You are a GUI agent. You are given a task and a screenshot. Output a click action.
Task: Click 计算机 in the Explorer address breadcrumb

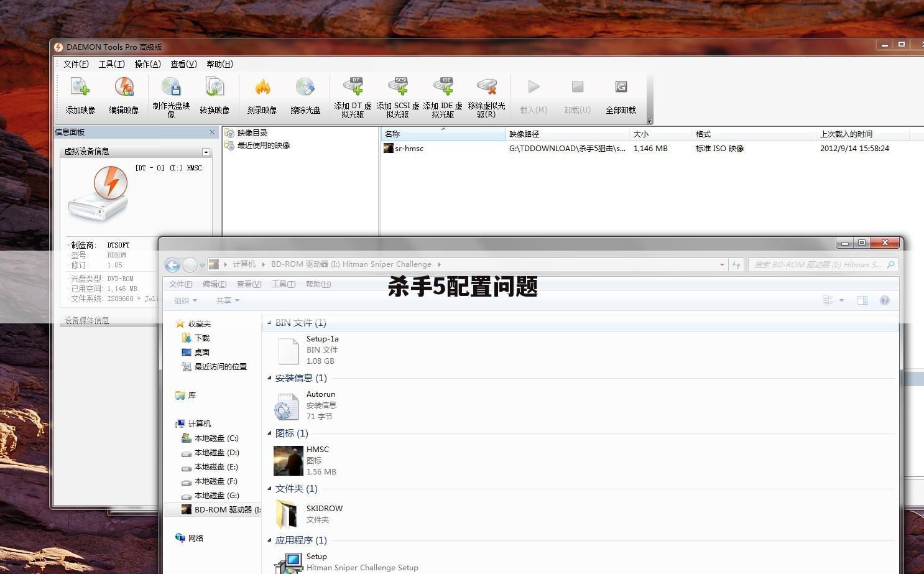[x=244, y=264]
